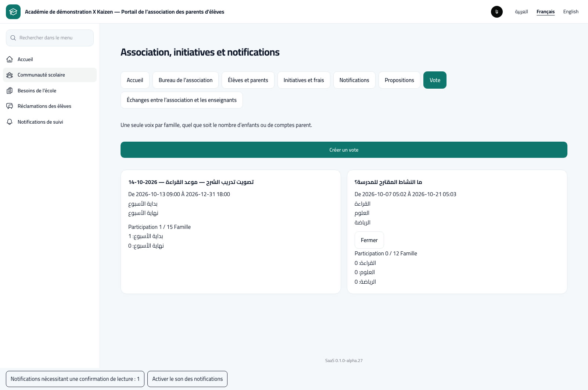Click the date range starting 2026-10-07 05:02
The height and width of the screenshot is (390, 588).
point(405,194)
